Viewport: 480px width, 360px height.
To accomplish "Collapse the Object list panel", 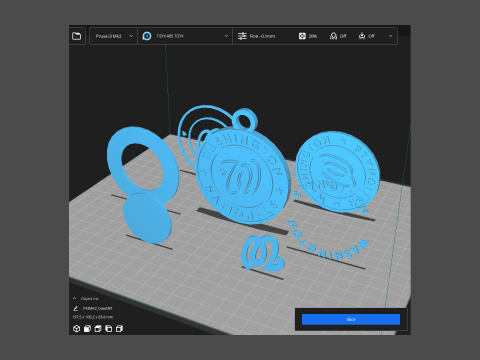I will click(x=75, y=298).
